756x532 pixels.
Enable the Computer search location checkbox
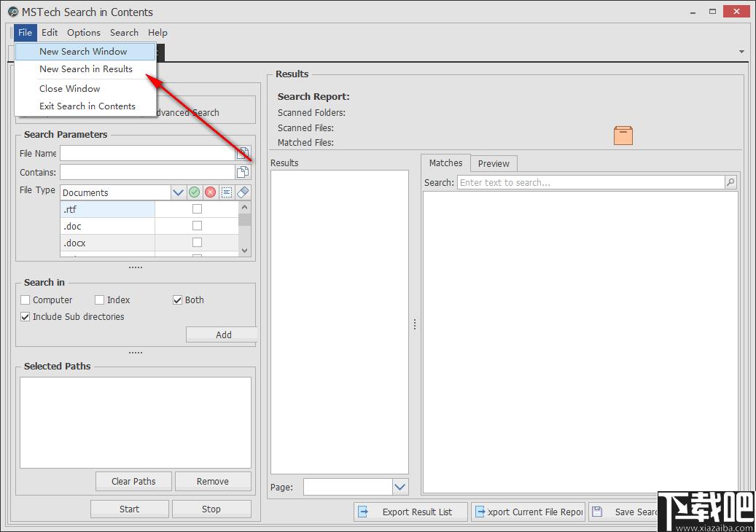(25, 300)
